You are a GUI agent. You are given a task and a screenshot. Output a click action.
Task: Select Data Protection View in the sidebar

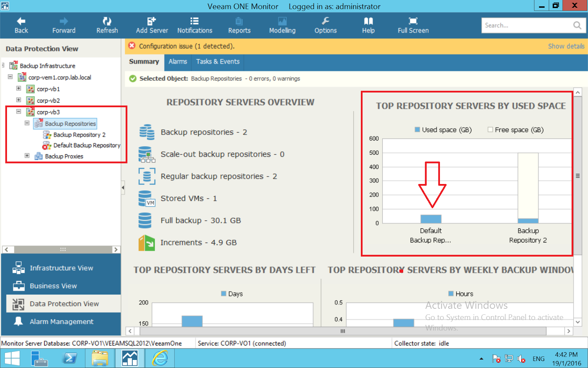64,304
